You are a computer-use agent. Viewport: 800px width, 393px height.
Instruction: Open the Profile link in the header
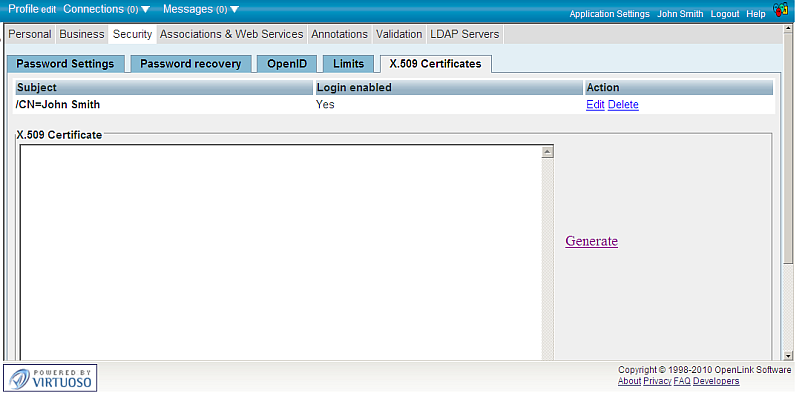coord(23,9)
